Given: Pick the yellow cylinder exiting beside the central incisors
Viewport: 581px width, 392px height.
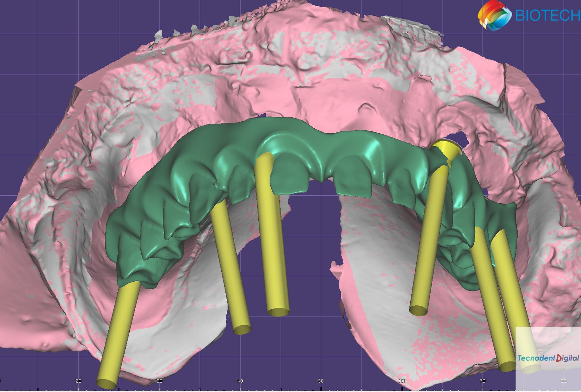Looking at the screenshot, I should tap(271, 234).
